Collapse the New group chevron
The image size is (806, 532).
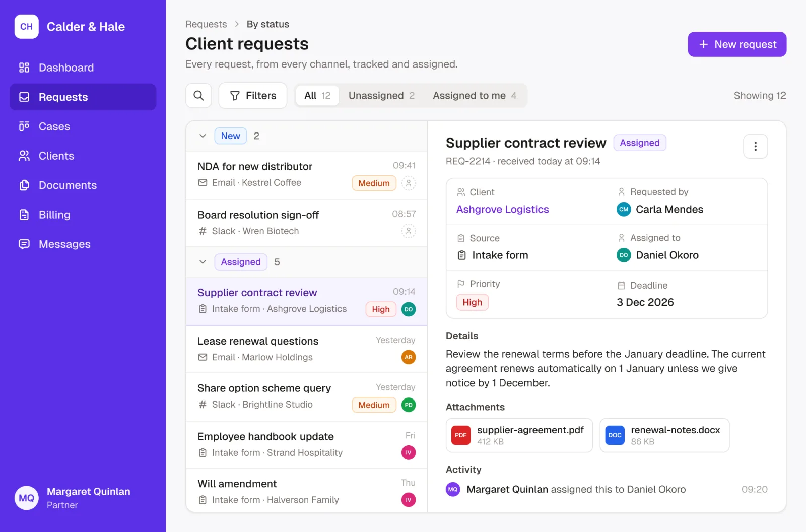coord(203,136)
